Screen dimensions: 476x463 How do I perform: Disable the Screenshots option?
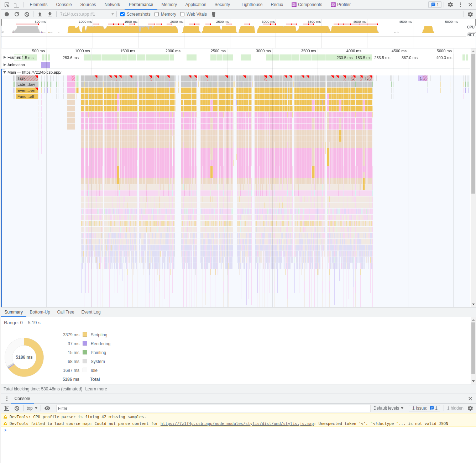(x=122, y=14)
